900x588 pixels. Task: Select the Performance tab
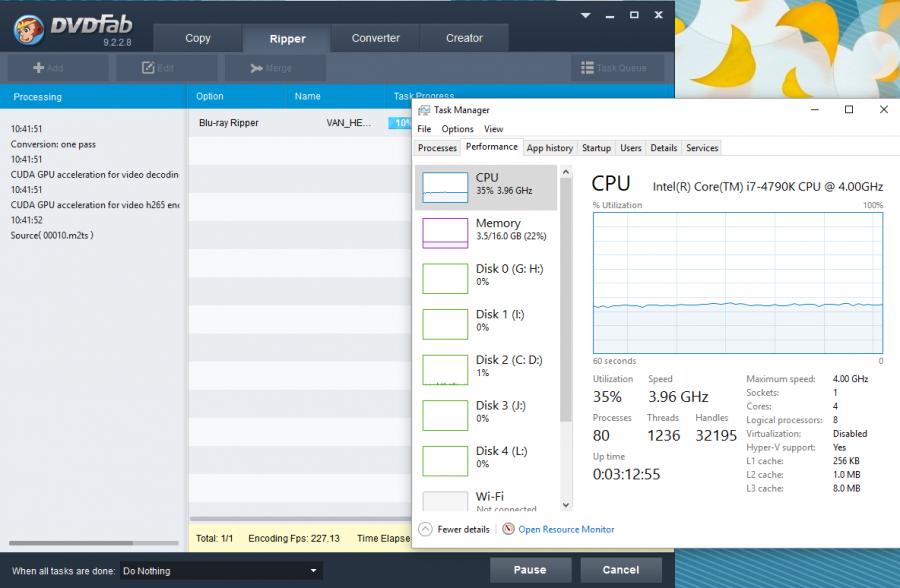tap(492, 147)
